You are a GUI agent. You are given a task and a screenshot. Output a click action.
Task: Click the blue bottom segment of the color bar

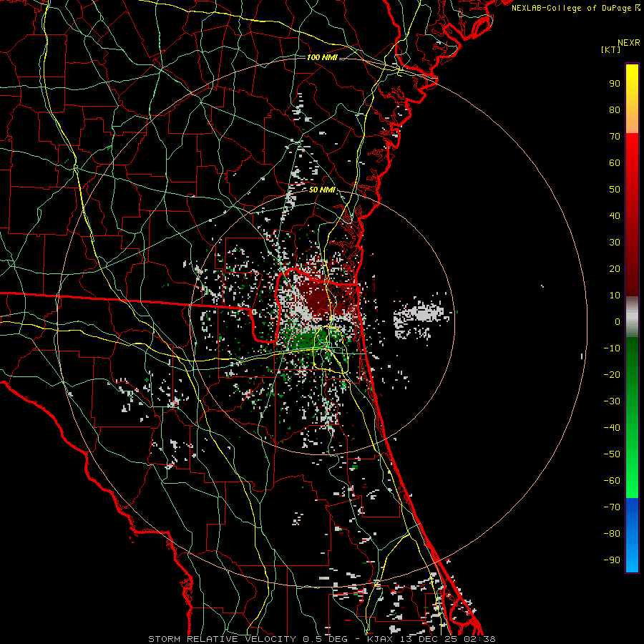click(632, 535)
